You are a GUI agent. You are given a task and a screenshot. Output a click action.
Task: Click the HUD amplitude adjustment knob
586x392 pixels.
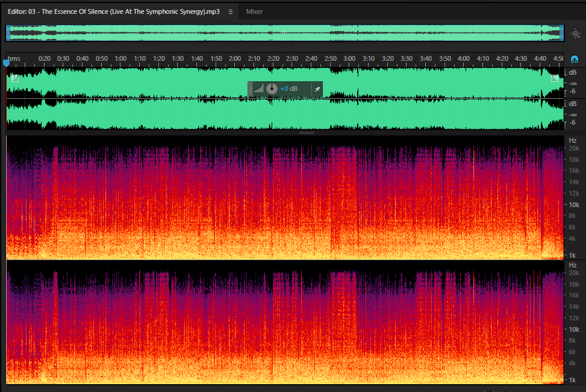[x=272, y=89]
